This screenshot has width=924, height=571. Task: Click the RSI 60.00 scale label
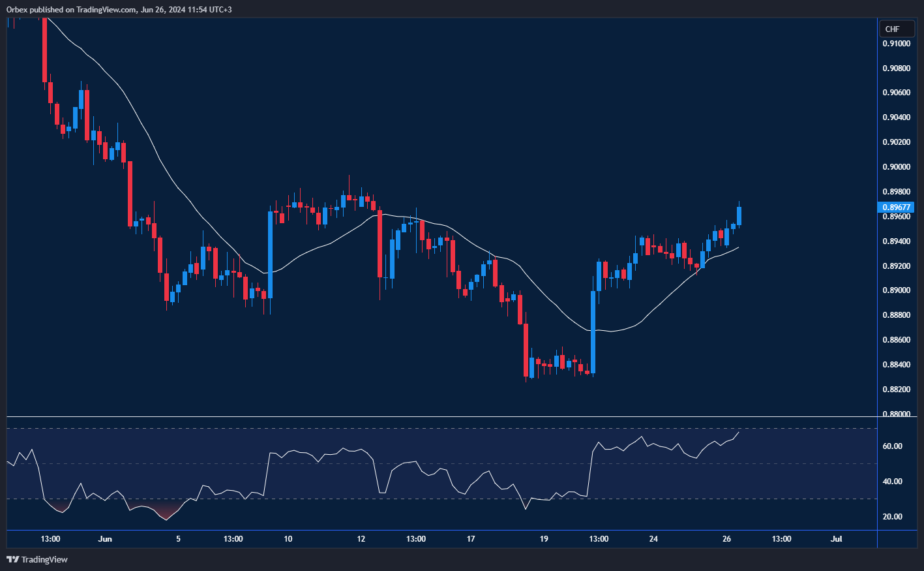point(892,446)
